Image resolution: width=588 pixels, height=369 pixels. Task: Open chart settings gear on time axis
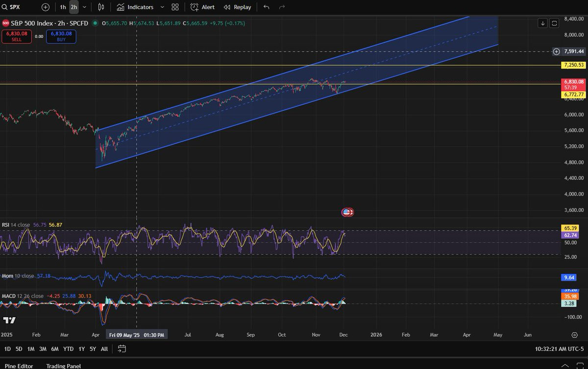574,335
